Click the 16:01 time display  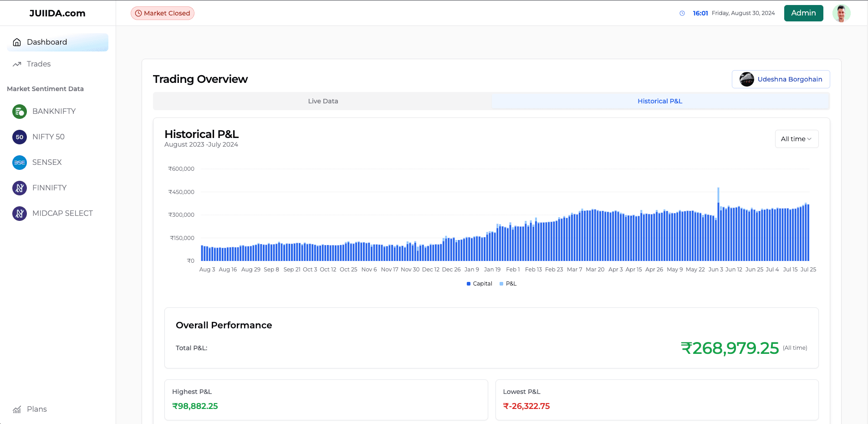(700, 13)
